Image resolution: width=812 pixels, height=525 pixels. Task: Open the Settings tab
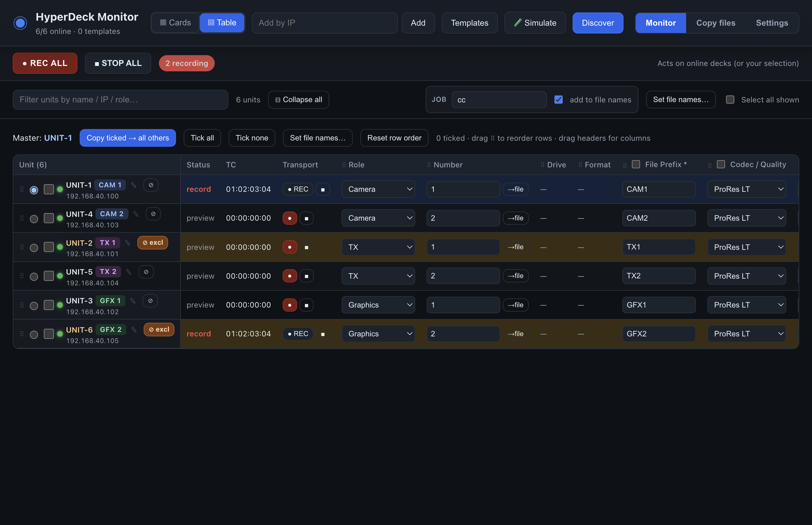tap(772, 23)
